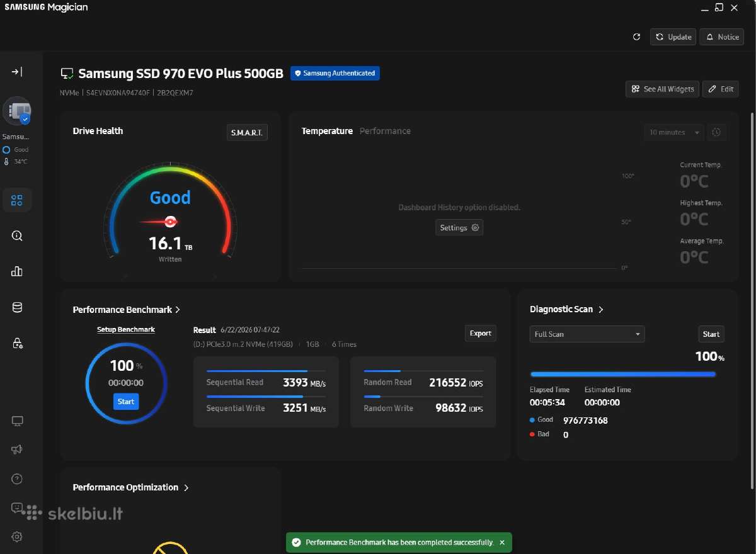
Task: Open the Full Scan type dropdown
Action: click(587, 334)
